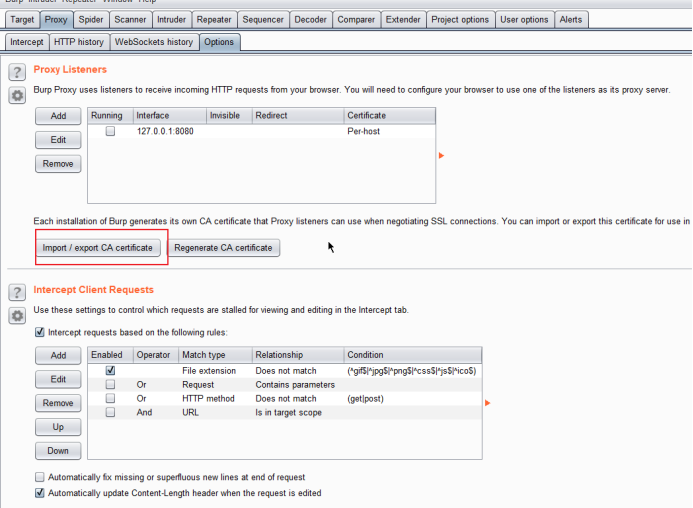Click Running column header
Image resolution: width=693 pixels, height=508 pixels.
(110, 115)
